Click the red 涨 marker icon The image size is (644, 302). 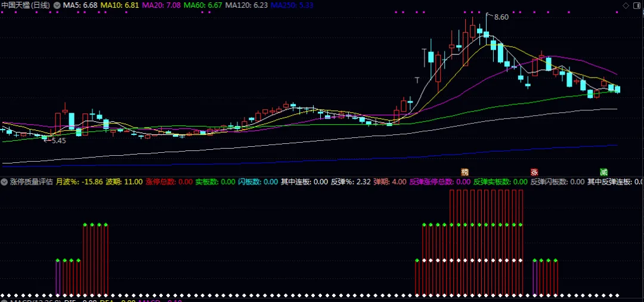[534, 172]
